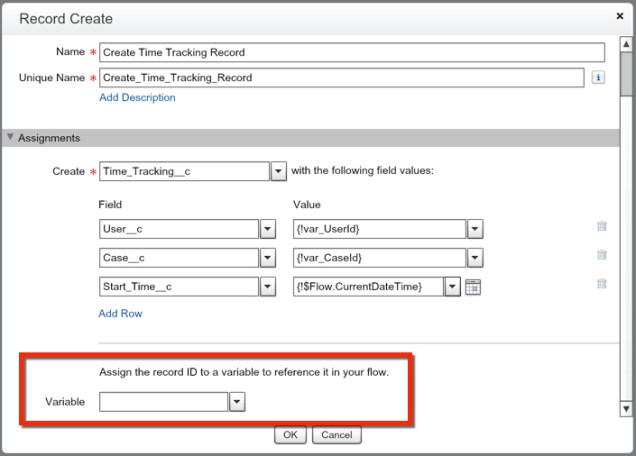Click the Add Row link
Screen dimensions: 636x456
(x=120, y=313)
